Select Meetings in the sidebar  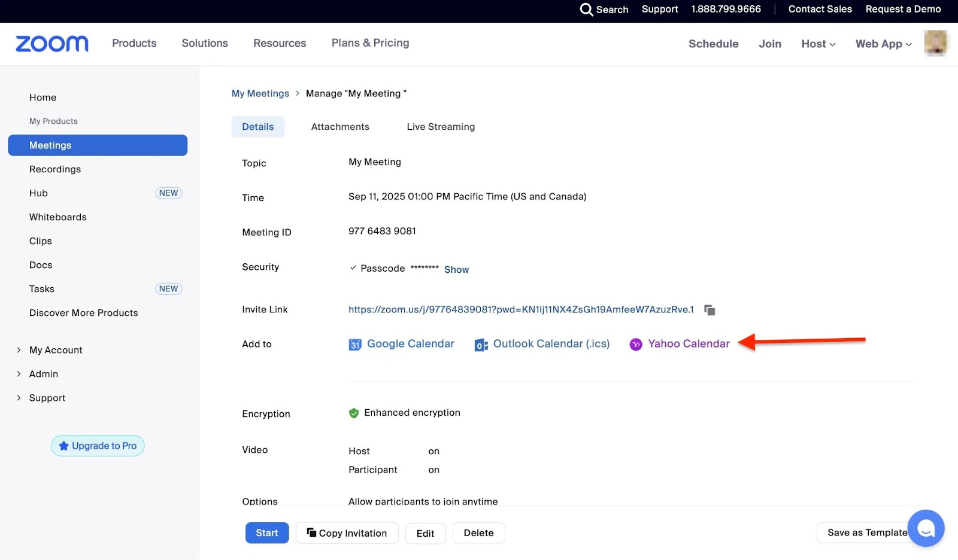point(98,145)
